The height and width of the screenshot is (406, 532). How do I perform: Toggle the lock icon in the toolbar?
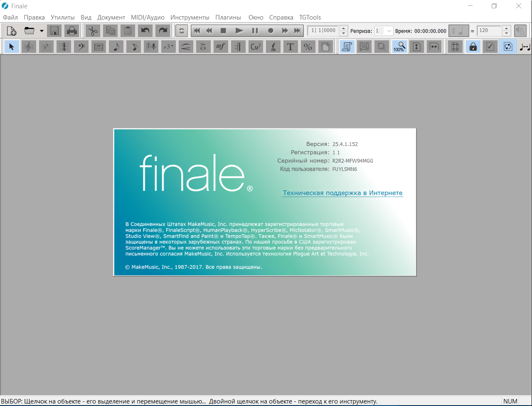click(x=473, y=47)
